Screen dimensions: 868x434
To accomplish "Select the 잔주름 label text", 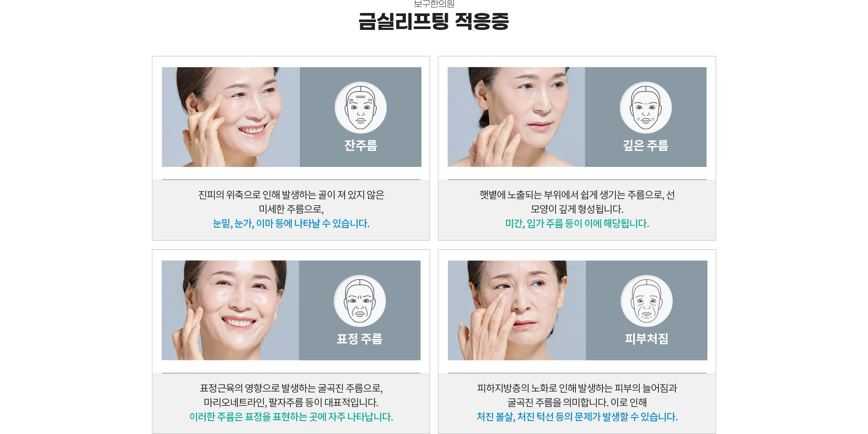I will tap(361, 145).
